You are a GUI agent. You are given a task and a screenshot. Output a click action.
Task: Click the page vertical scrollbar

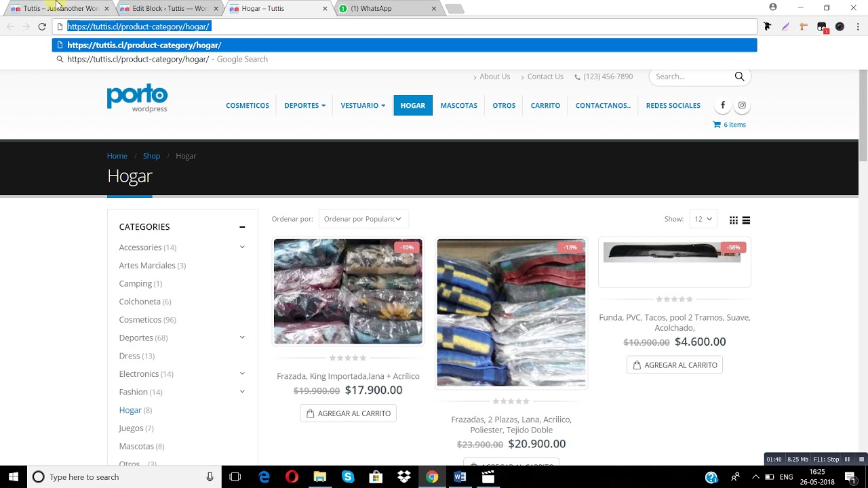[x=863, y=115]
